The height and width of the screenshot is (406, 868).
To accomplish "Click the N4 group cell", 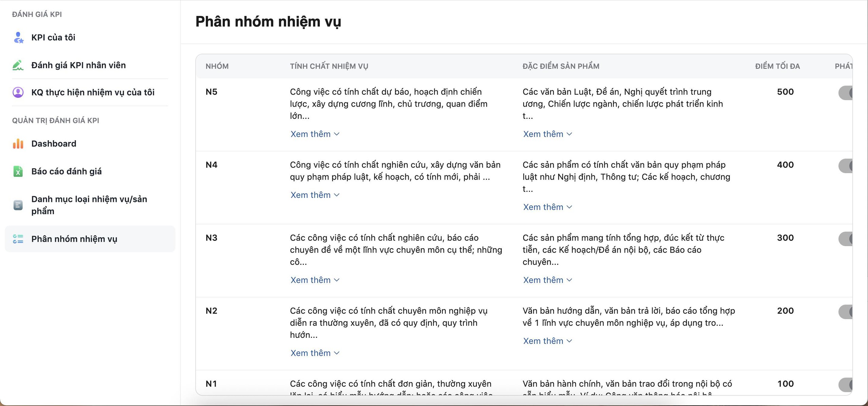I will click(212, 165).
